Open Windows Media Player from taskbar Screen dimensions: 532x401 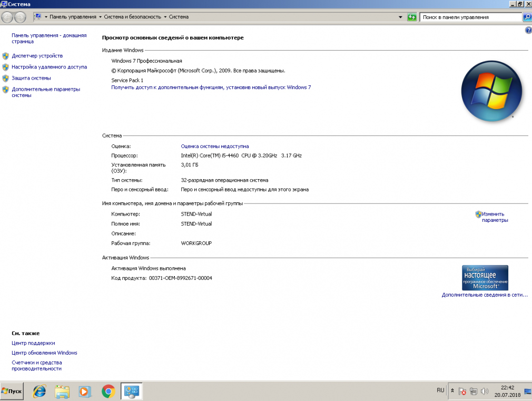pyautogui.click(x=84, y=392)
